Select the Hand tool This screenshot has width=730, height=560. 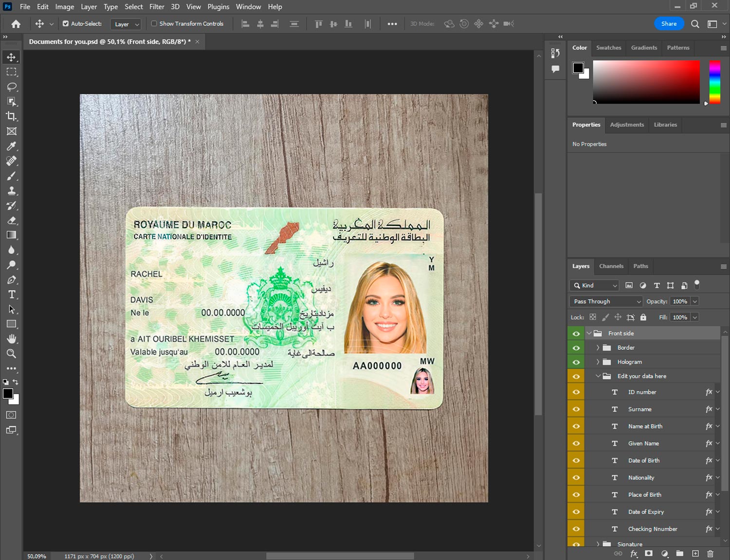pyautogui.click(x=12, y=339)
